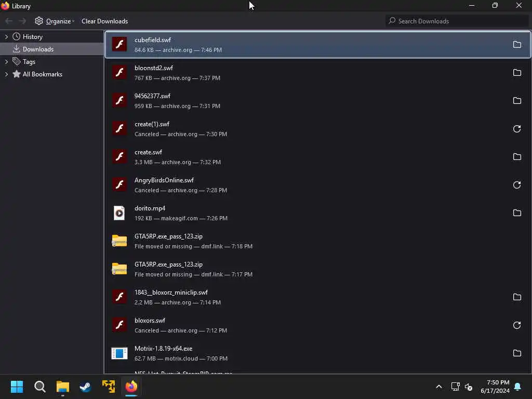Select the create(1).swf download entry
Image resolution: width=532 pixels, height=399 pixels.
317,129
